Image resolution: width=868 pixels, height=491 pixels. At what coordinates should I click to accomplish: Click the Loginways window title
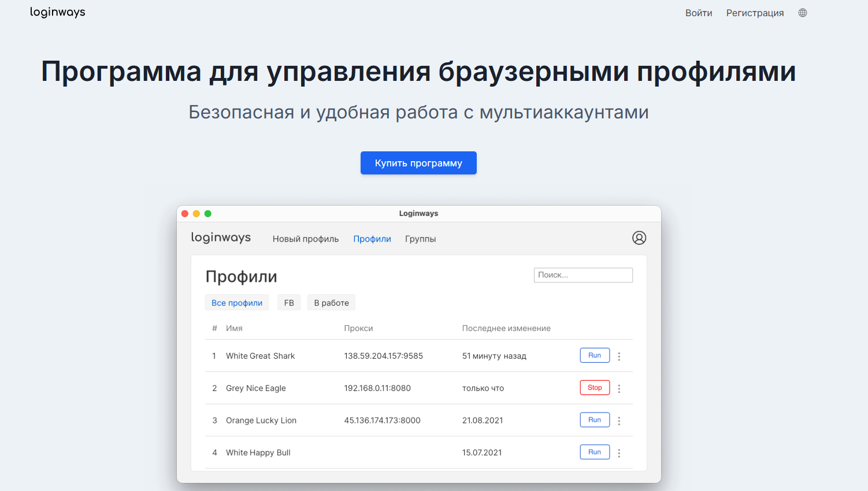click(x=418, y=214)
